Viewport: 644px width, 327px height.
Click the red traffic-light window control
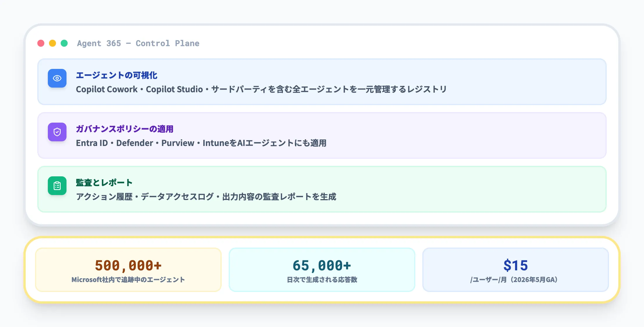[x=41, y=43]
